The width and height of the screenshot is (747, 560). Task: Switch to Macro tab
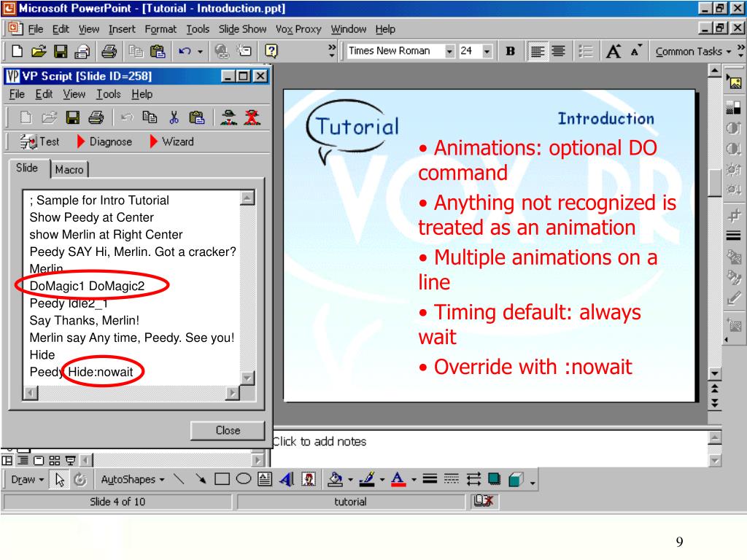[x=69, y=169]
